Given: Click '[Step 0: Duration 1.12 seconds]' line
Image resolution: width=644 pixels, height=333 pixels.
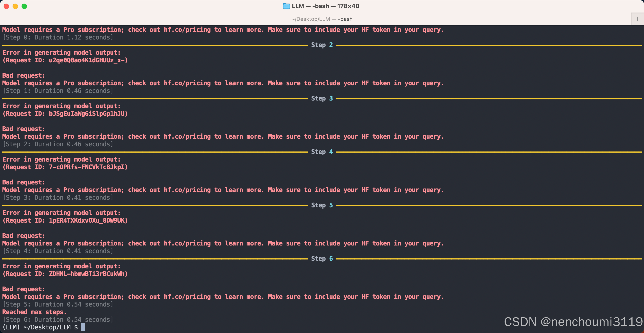Looking at the screenshot, I should pyautogui.click(x=58, y=37).
